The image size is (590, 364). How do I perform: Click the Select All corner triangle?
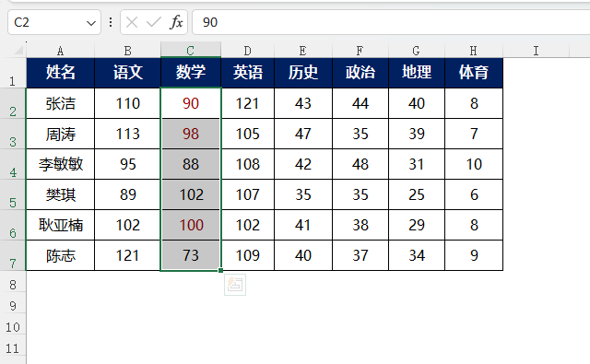18,50
